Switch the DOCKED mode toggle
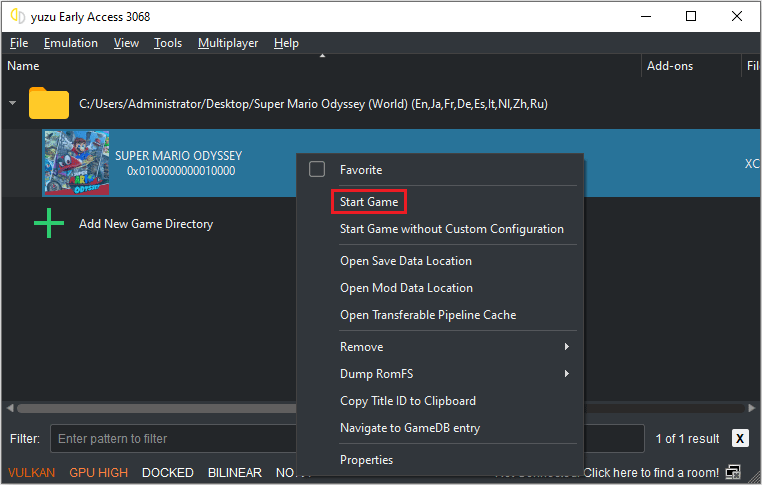 pos(168,473)
